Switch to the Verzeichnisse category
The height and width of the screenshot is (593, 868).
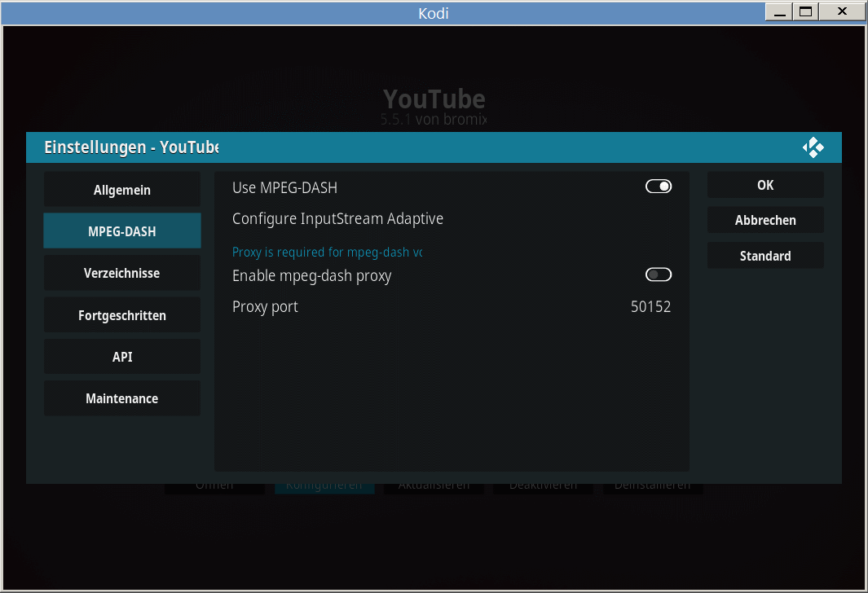tap(121, 273)
